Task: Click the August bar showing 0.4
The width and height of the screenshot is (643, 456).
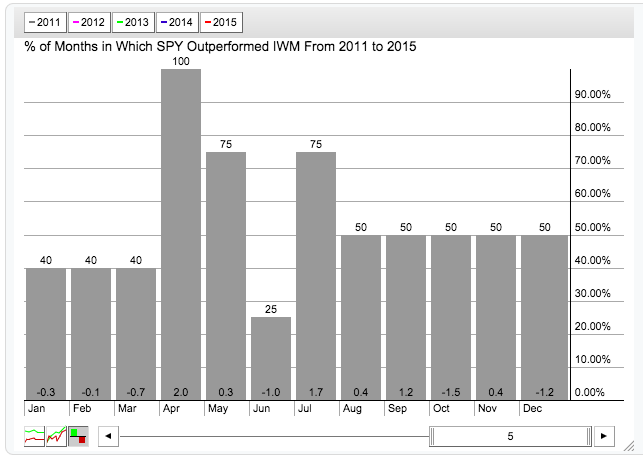Action: [361, 317]
